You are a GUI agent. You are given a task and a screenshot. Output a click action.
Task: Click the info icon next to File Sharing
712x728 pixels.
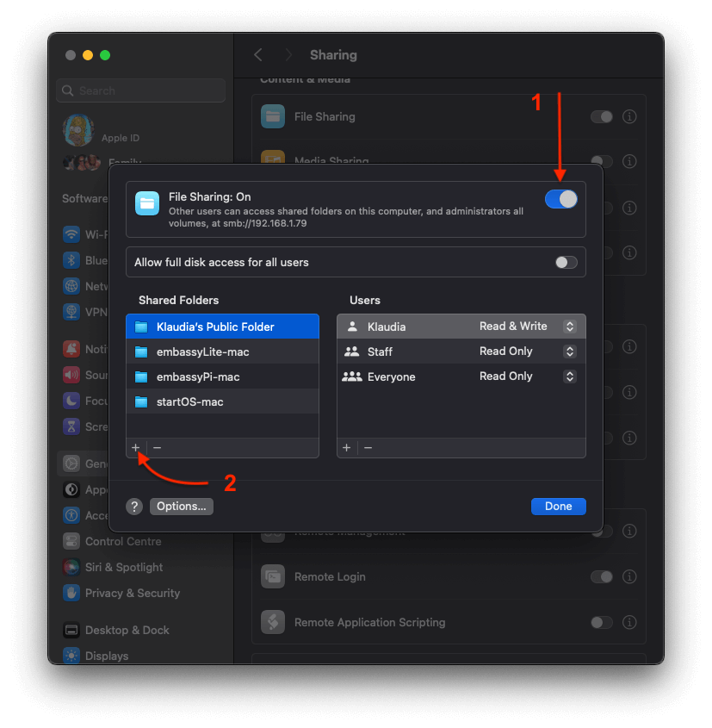coord(629,116)
